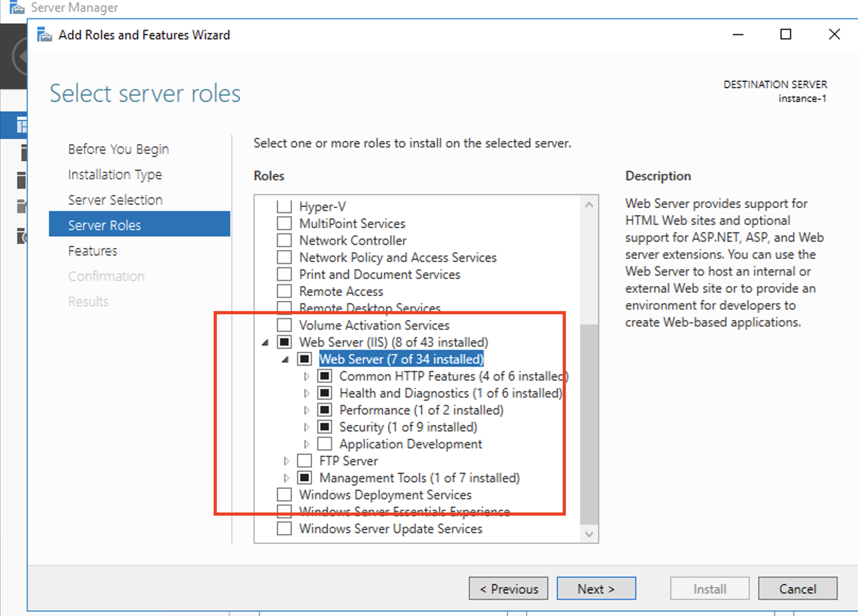The height and width of the screenshot is (616, 858).
Task: Expand the FTP Server node
Action: 287,461
